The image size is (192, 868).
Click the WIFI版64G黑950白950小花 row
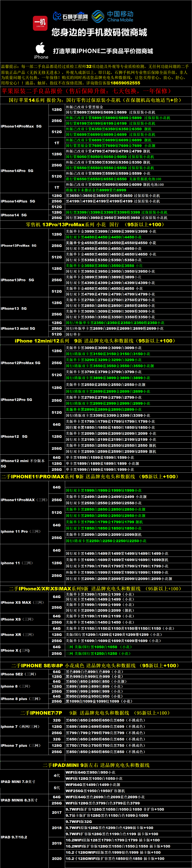(128, 772)
